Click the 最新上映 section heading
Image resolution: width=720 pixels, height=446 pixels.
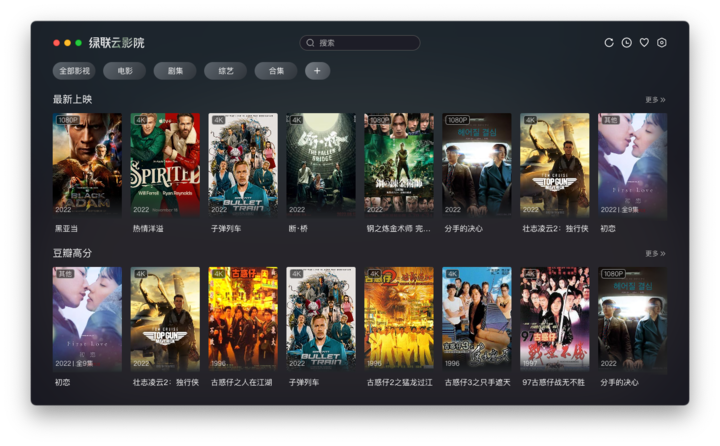click(72, 99)
